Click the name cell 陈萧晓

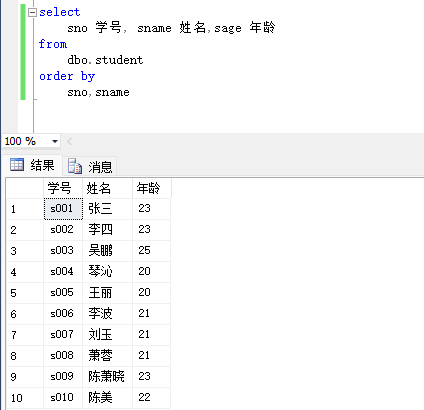pos(107,377)
